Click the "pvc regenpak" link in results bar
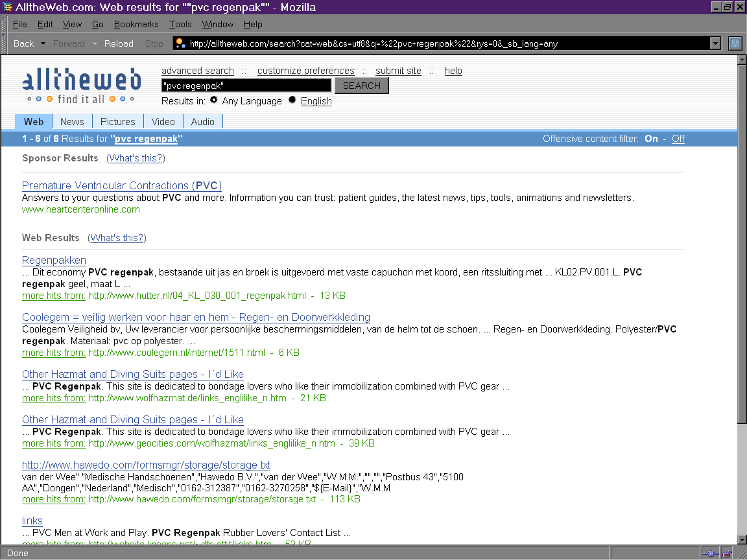The image size is (747, 560). coord(147,139)
